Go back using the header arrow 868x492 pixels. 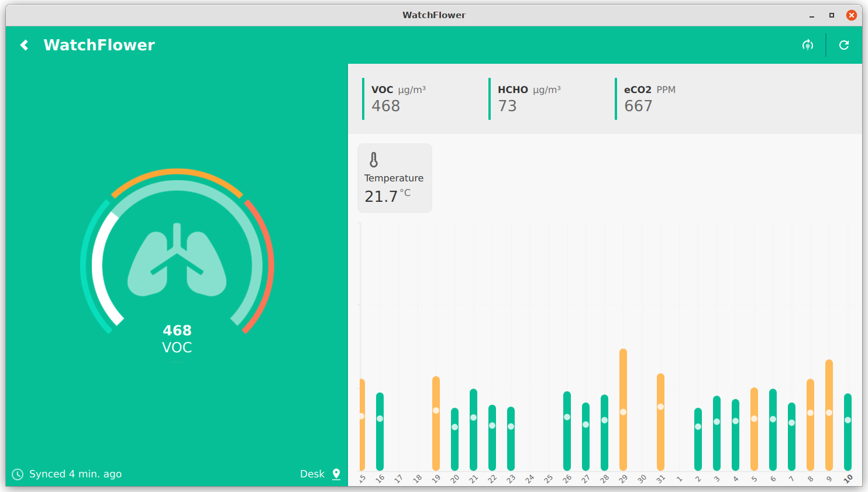coord(25,45)
